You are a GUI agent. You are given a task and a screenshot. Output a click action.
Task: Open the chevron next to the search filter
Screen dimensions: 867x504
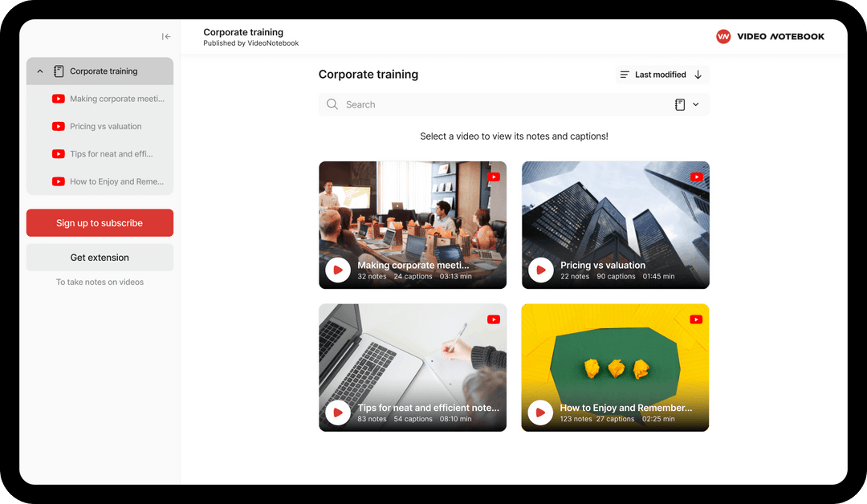coord(695,104)
